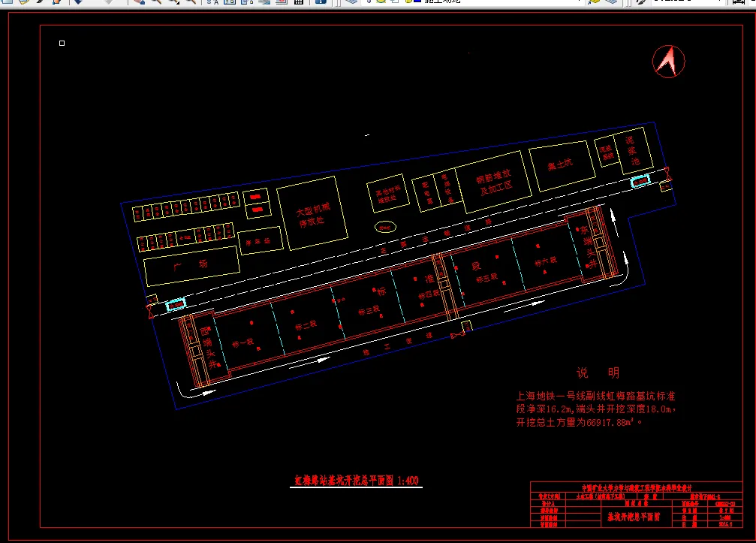Click the north arrow compass symbol
756x543 pixels.
[669, 62]
